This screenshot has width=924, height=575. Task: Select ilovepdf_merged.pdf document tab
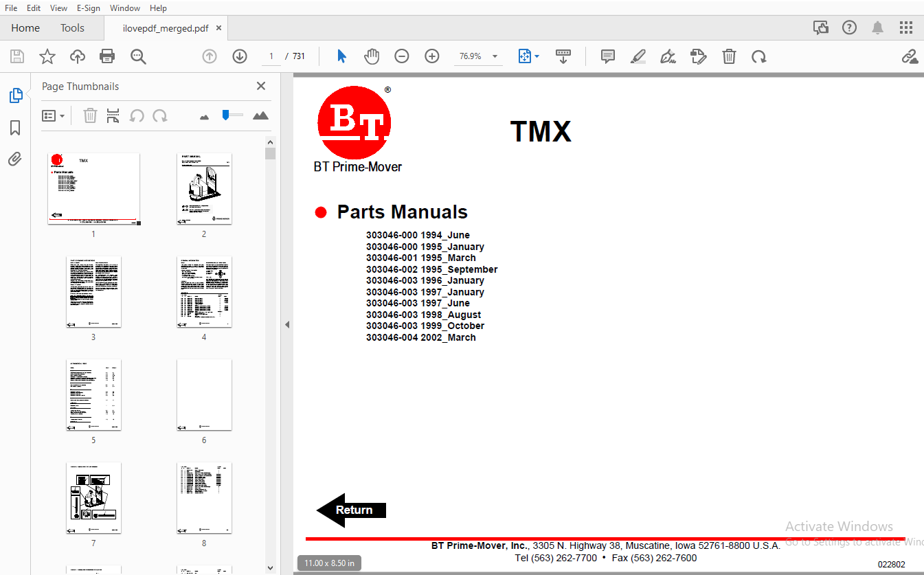[x=166, y=28]
